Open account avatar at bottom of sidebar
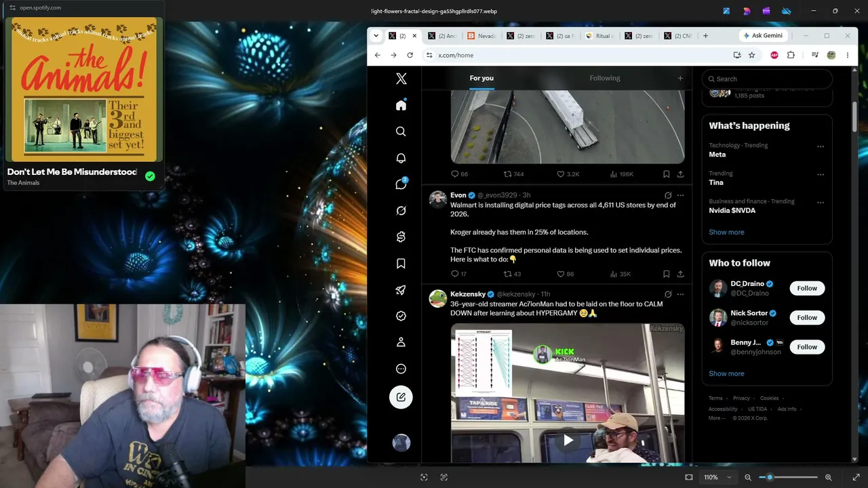 click(401, 443)
